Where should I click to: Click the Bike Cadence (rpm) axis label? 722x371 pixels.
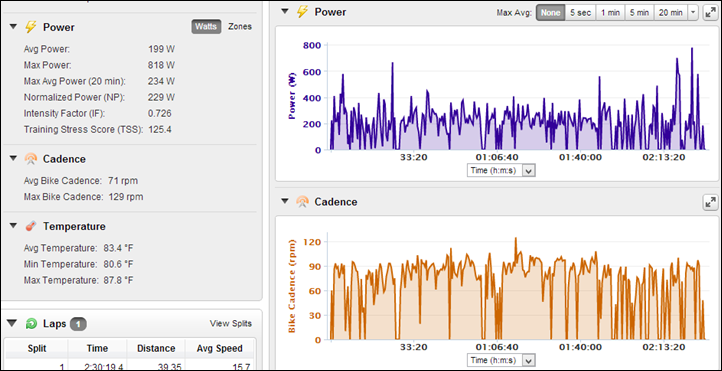(292, 286)
